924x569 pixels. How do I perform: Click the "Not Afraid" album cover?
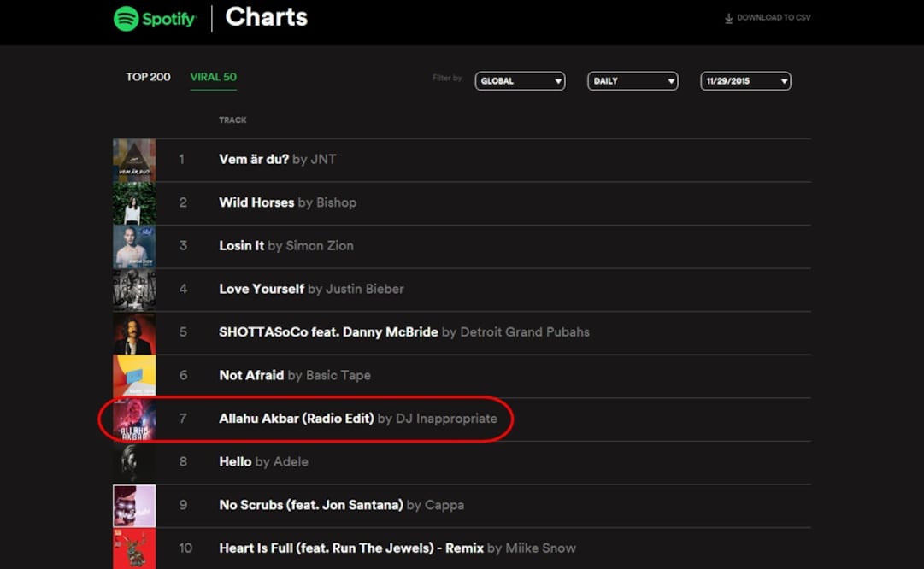pyautogui.click(x=134, y=375)
